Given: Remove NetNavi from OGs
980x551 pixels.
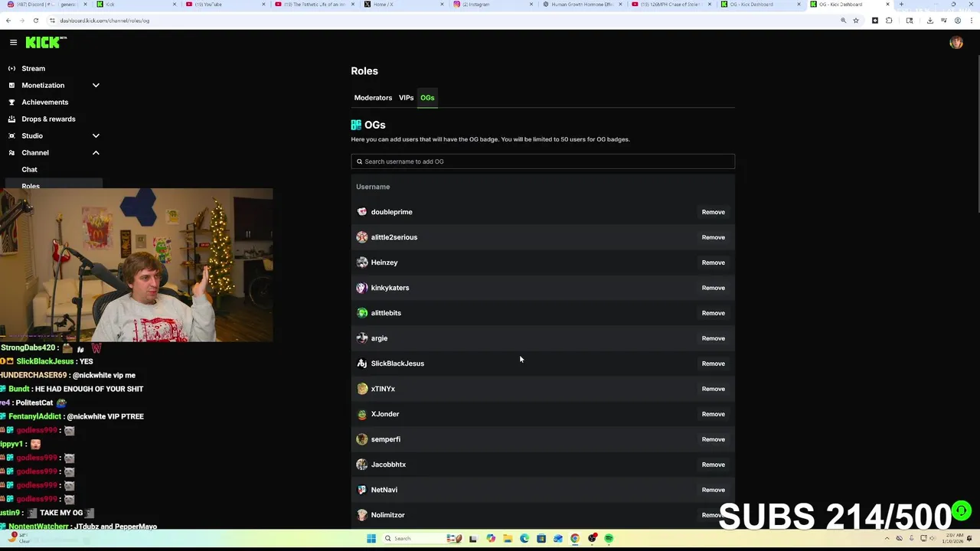Looking at the screenshot, I should (713, 490).
